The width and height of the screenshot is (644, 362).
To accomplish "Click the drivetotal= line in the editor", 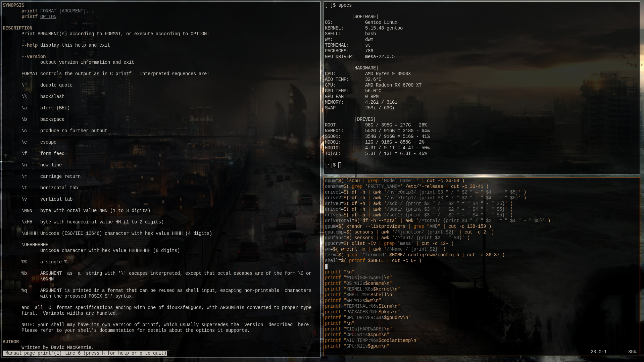I will 438,221.
